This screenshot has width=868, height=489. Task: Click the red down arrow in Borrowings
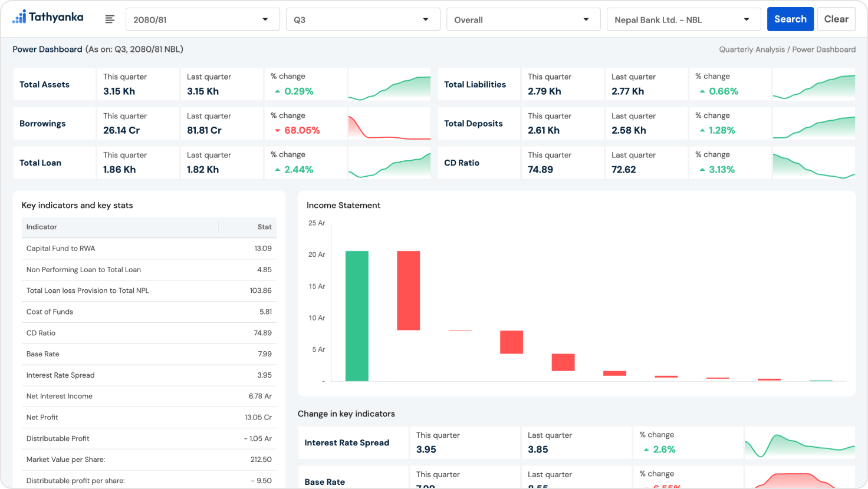coord(277,131)
